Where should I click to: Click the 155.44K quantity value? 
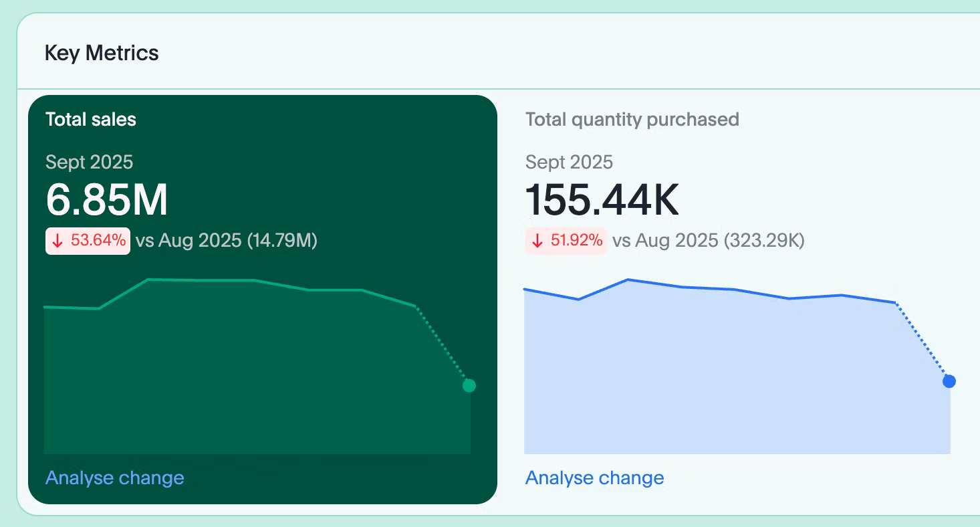[602, 200]
